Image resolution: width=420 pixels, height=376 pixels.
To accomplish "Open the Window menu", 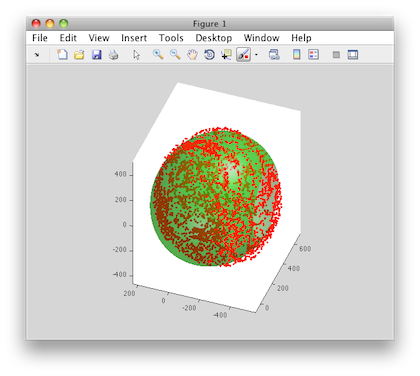I will (x=261, y=38).
